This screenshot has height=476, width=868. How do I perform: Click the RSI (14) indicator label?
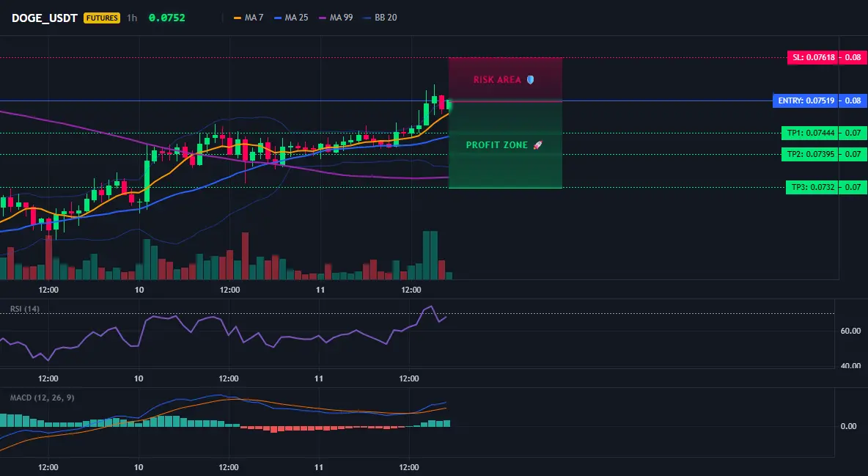tap(25, 309)
